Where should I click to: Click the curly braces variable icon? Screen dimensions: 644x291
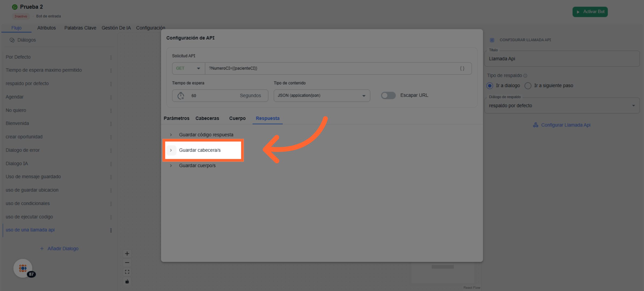[x=462, y=68]
